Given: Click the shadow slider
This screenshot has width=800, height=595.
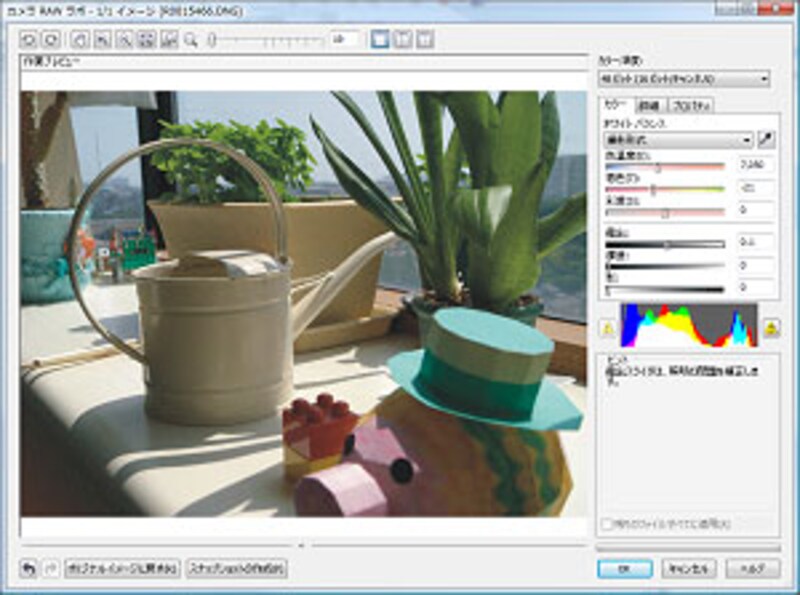Looking at the screenshot, I should coord(665,289).
